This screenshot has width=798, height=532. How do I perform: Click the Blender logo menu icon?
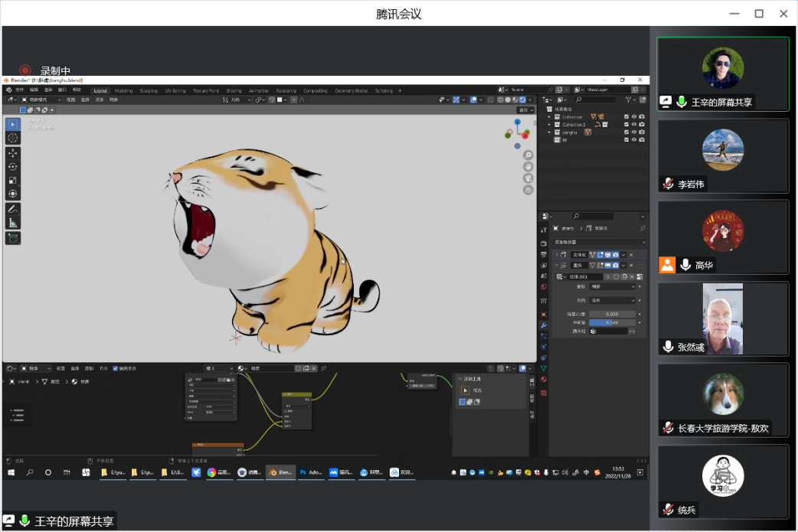pos(8,90)
